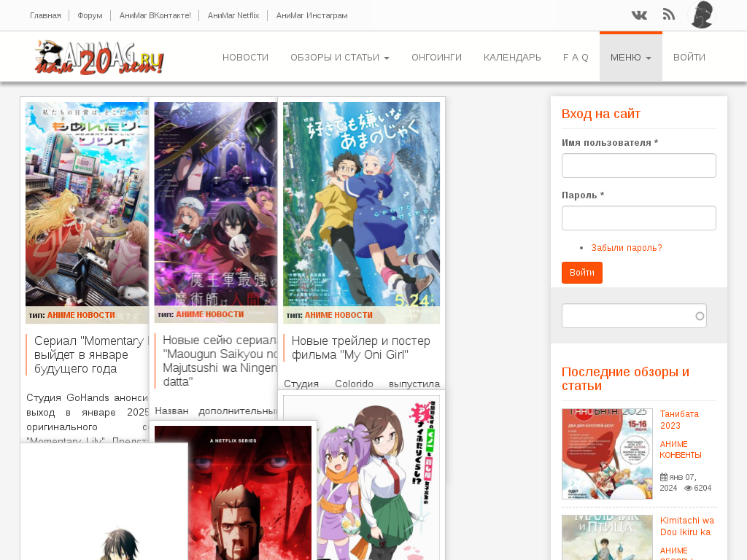
Task: Click АНИМЕ НОВОСТИ tag under Momentary Lily poster
Action: [x=81, y=315]
